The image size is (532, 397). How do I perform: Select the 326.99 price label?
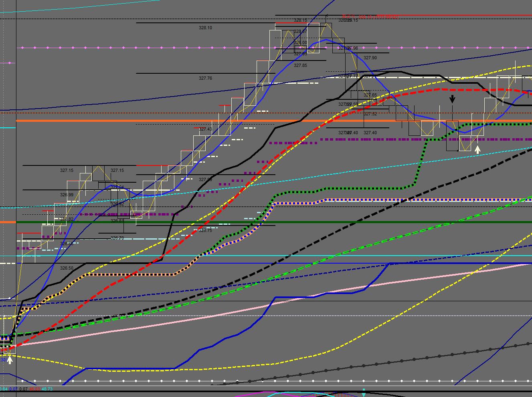coord(67,195)
